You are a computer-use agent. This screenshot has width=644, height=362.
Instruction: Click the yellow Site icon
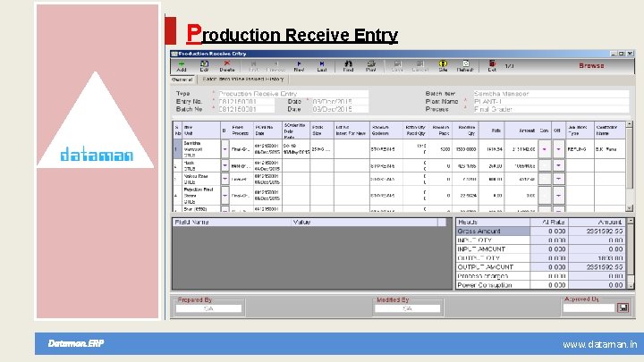click(443, 65)
